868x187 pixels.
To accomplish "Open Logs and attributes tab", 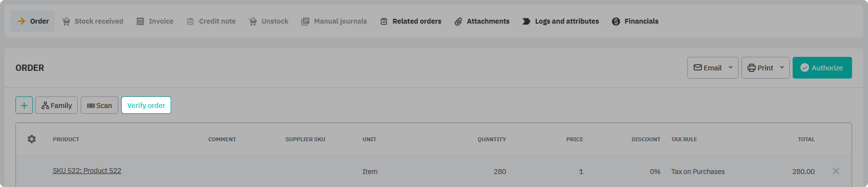I will pos(561,21).
